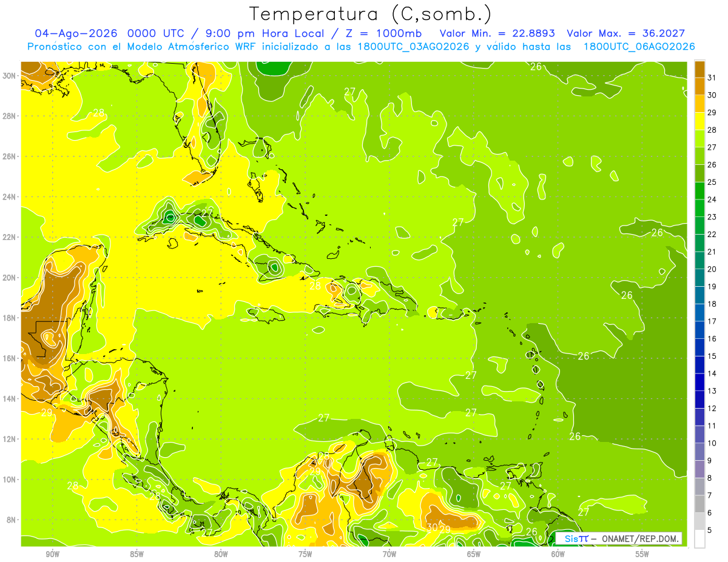Click the 30N latitude axis label
The height and width of the screenshot is (562, 728).
(9, 76)
